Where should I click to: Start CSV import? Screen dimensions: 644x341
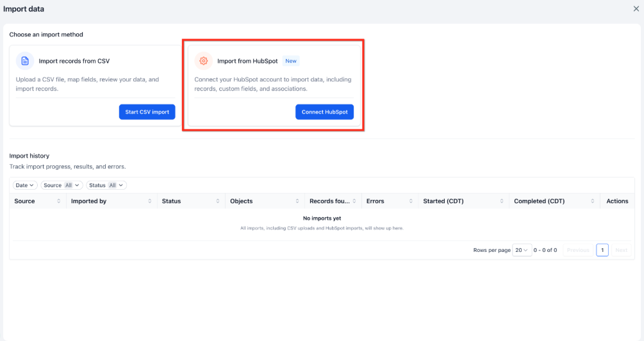point(147,112)
